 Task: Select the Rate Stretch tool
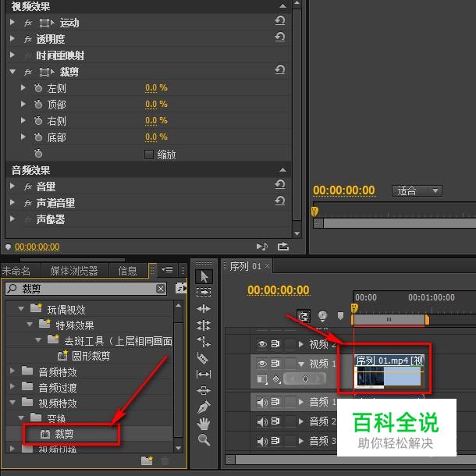click(204, 342)
